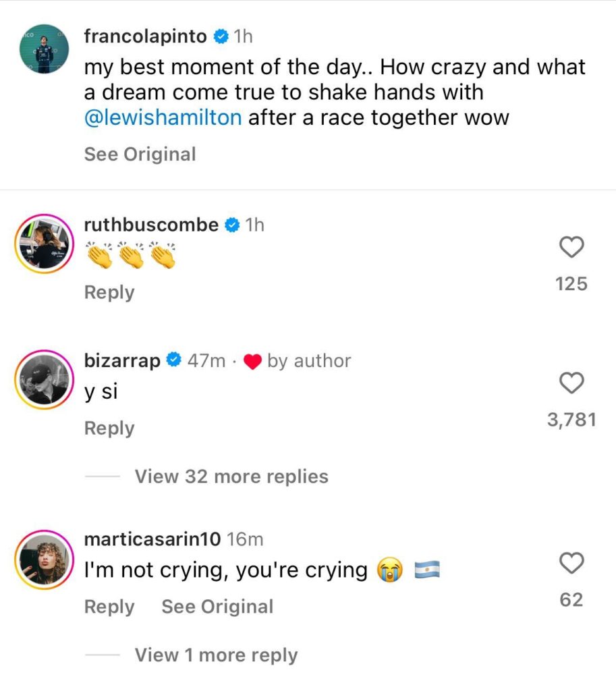This screenshot has width=616, height=691.
Task: View the 3,781 likes count on bizarrap's comment
Action: click(571, 420)
